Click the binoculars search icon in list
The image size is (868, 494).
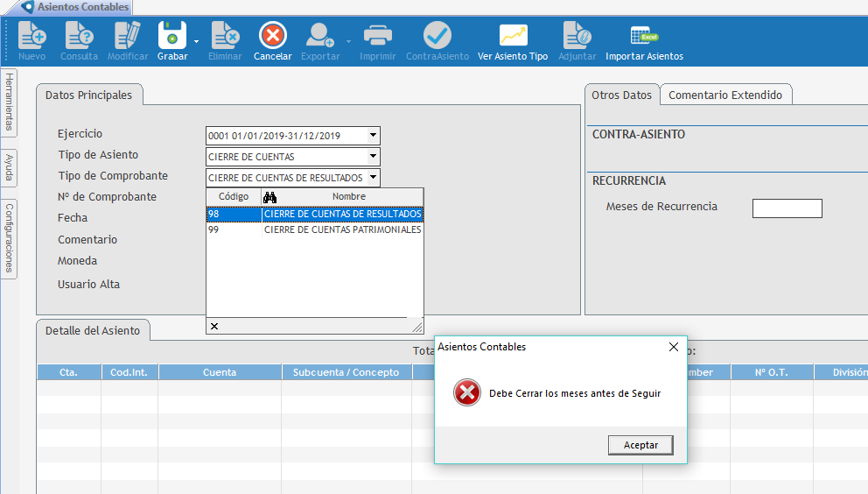tap(269, 197)
